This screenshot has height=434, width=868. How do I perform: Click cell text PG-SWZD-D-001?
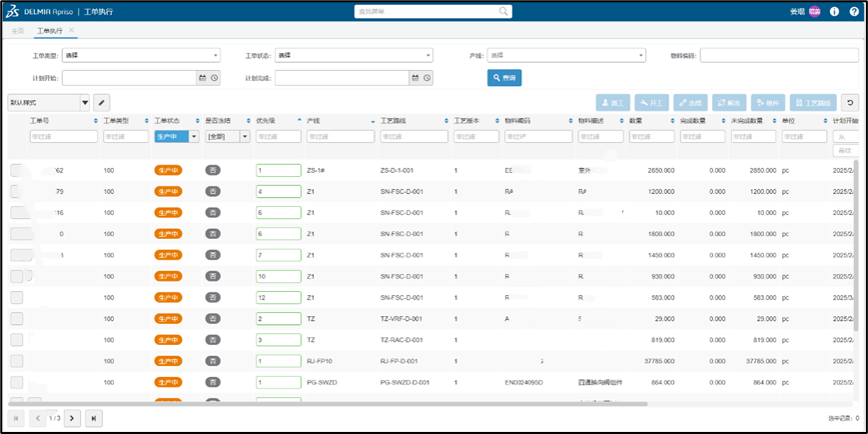tap(406, 382)
